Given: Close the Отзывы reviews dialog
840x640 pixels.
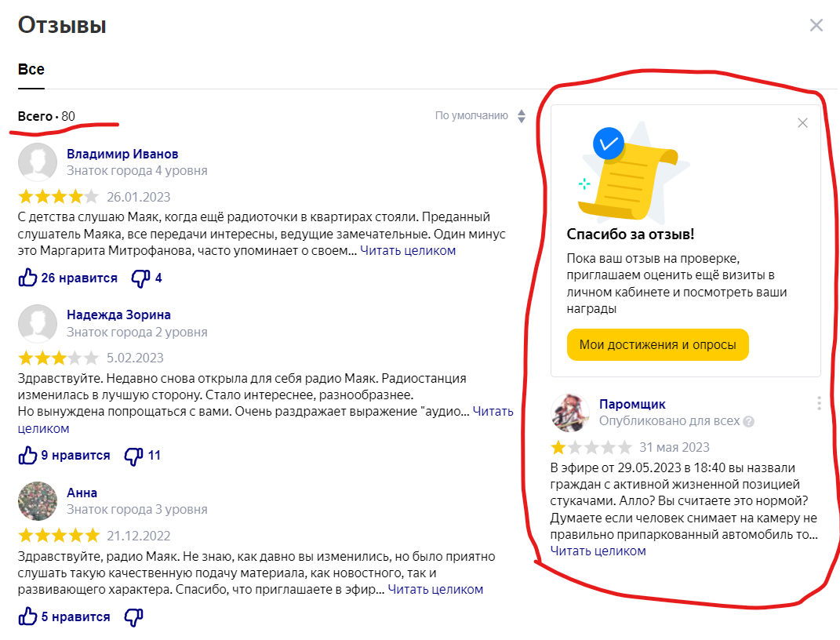Looking at the screenshot, I should click(816, 25).
